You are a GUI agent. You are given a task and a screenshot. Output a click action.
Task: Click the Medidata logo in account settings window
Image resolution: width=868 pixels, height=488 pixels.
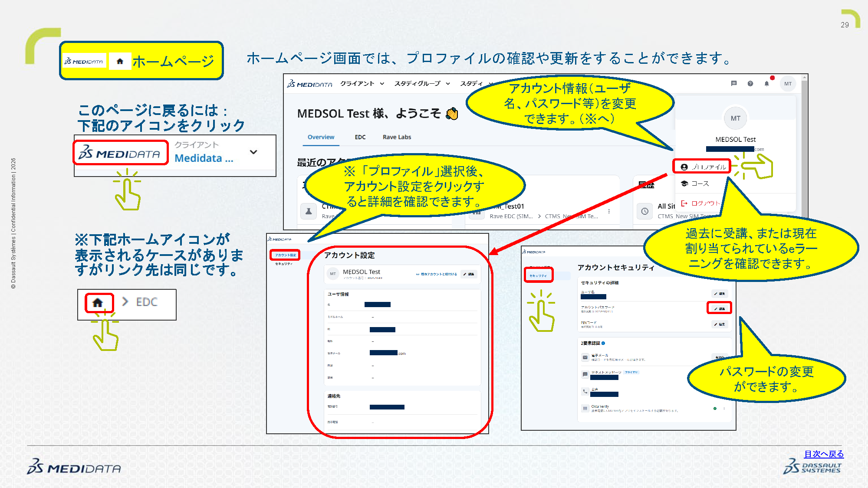tap(279, 239)
